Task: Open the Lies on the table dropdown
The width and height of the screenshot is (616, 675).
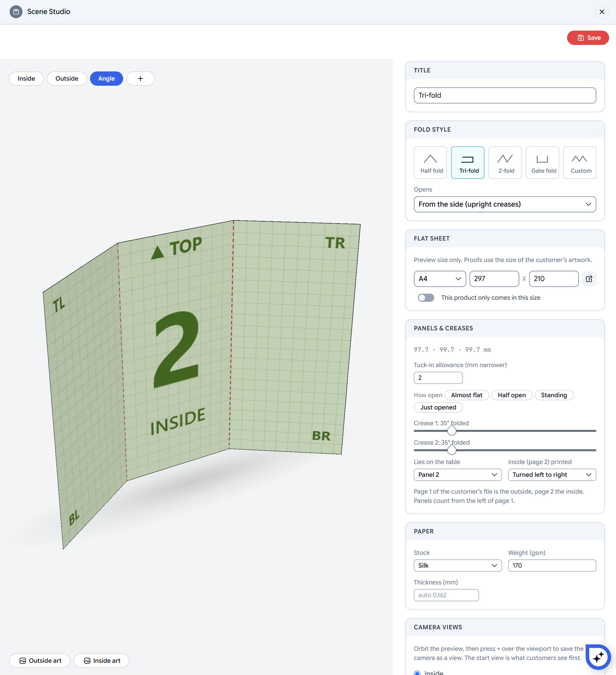Action: 458,475
